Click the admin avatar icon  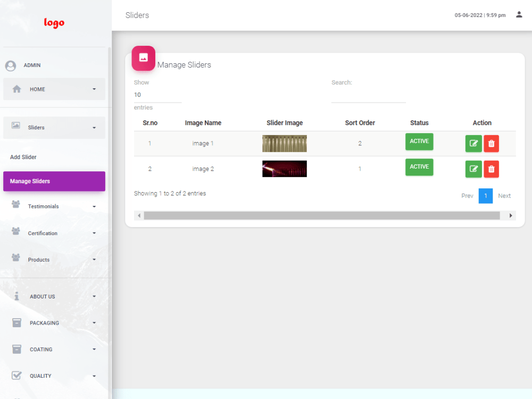11,65
